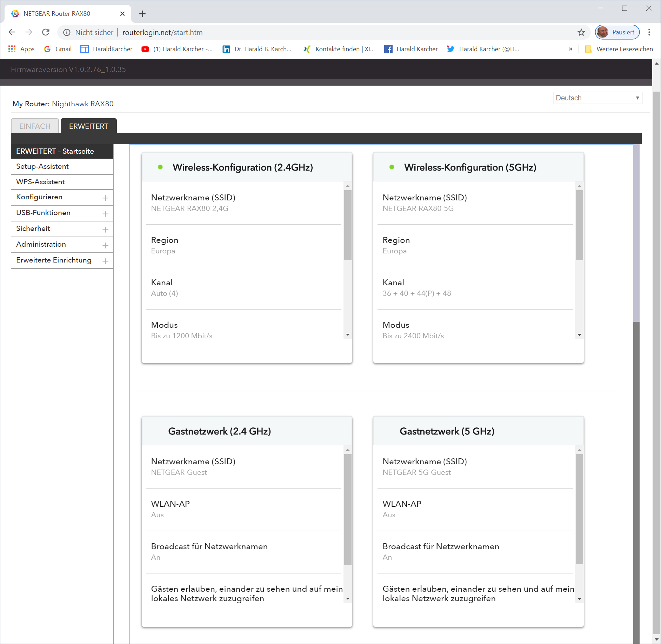
Task: Open the Chrome three-dot menu
Action: point(649,32)
